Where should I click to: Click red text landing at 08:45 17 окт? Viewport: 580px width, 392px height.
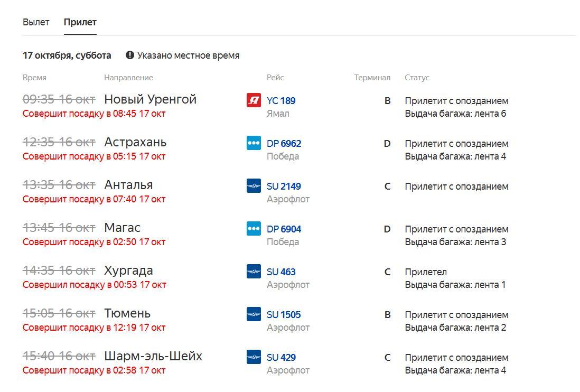[x=94, y=114]
